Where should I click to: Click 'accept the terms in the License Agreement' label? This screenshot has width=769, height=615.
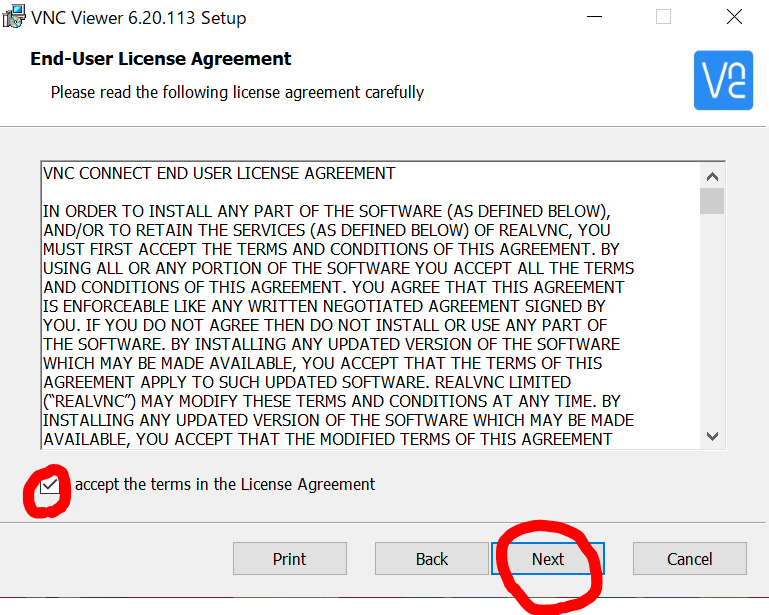(225, 485)
